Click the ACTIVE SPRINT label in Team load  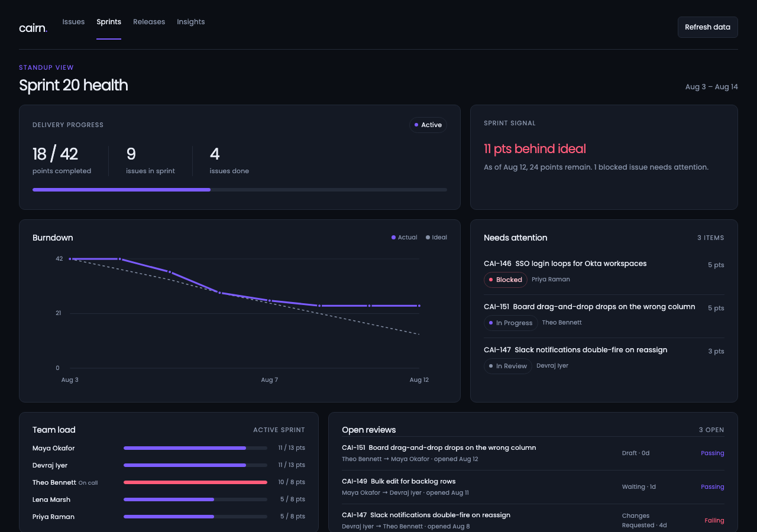point(279,430)
